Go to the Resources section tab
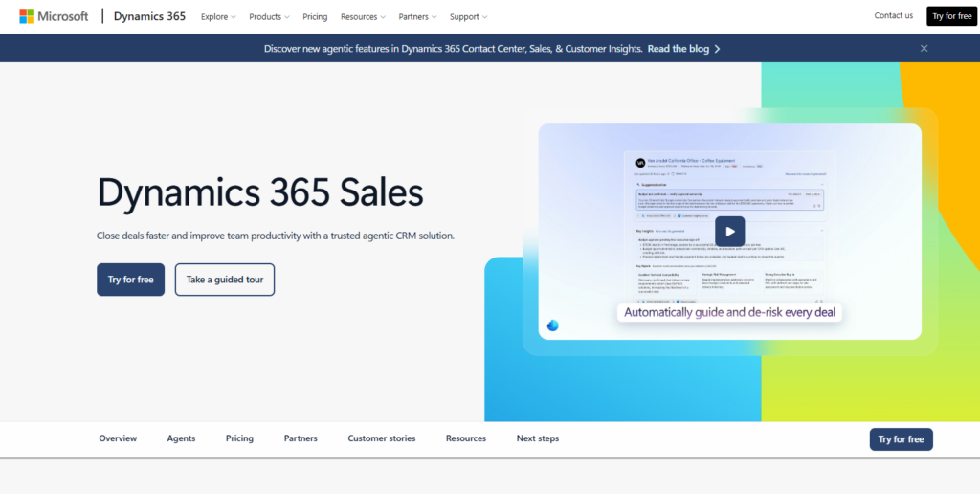The width and height of the screenshot is (980, 494). (x=466, y=439)
